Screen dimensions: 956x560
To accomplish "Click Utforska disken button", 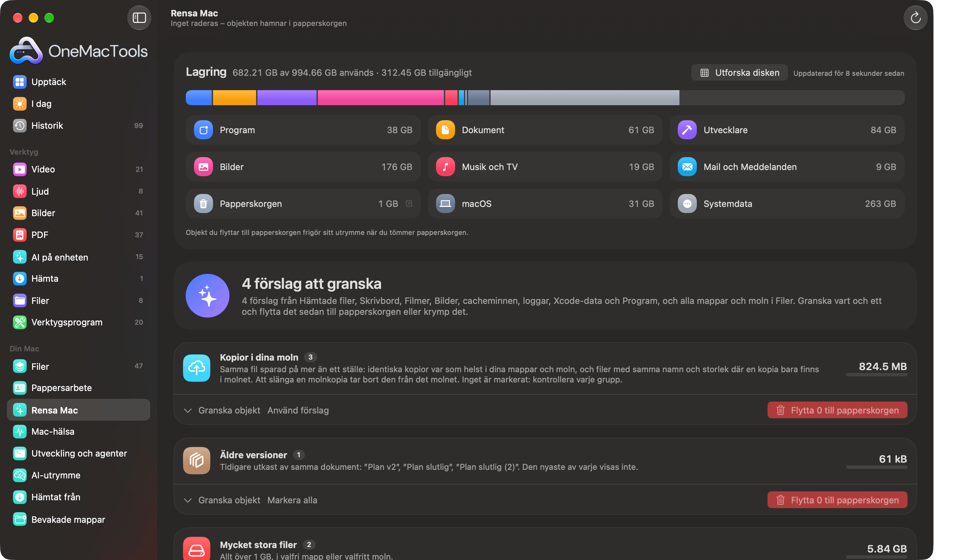I will [x=739, y=72].
